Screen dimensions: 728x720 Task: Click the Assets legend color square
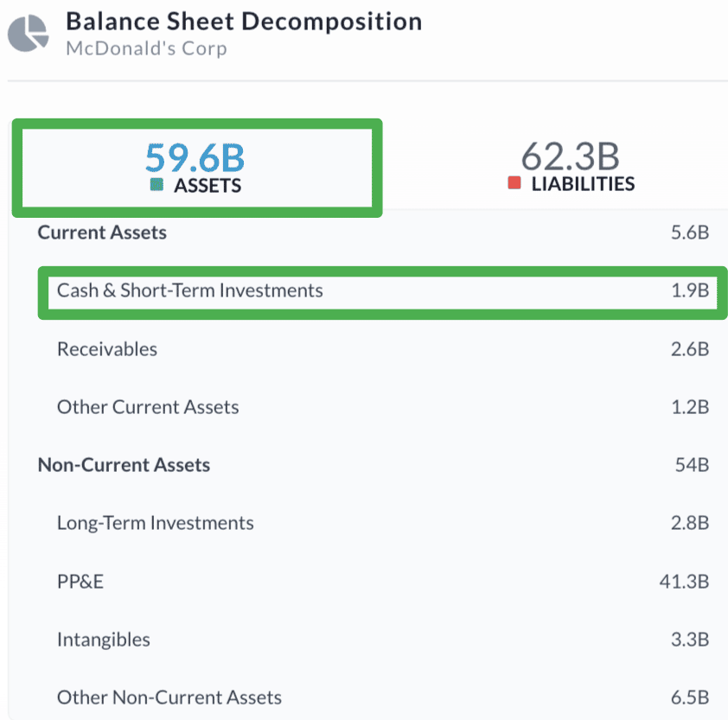click(x=156, y=184)
